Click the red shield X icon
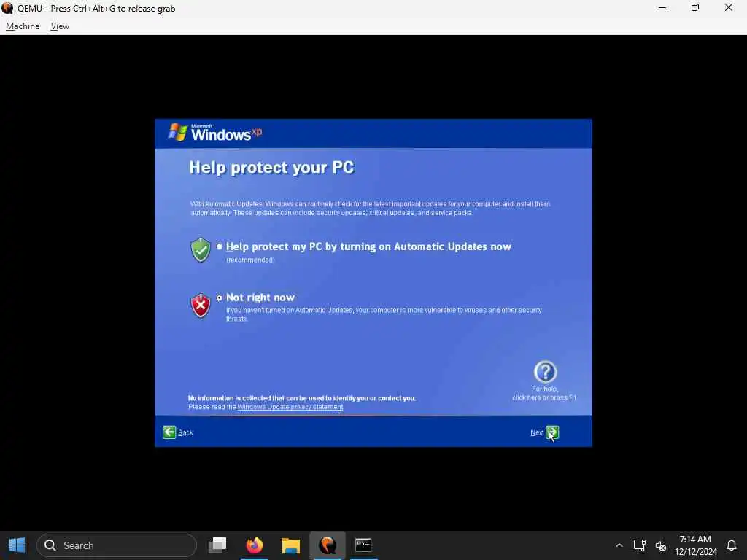Viewport: 747px width, 560px height. pyautogui.click(x=201, y=306)
